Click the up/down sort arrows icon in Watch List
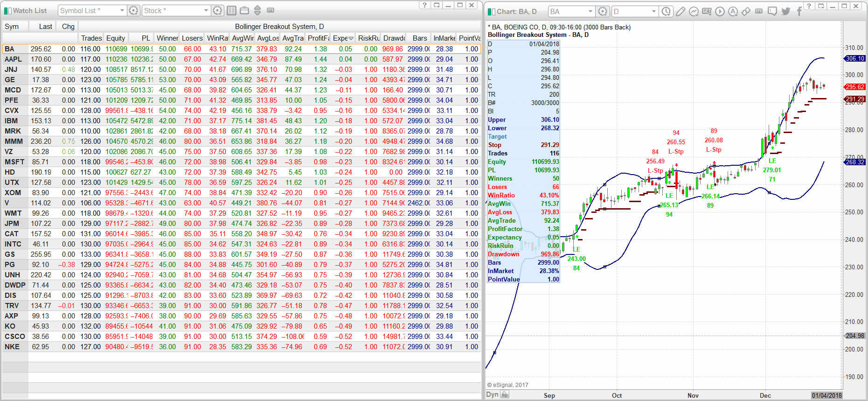 point(257,11)
